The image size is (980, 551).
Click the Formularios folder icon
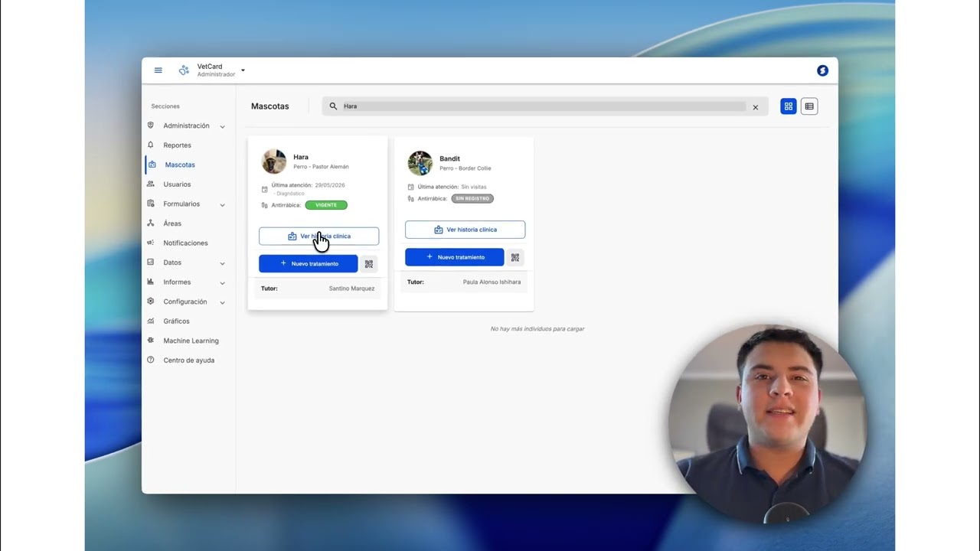coord(151,204)
